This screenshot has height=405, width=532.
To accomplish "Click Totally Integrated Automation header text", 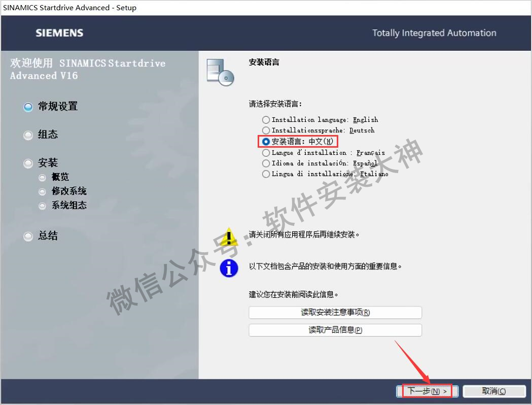I will click(434, 33).
